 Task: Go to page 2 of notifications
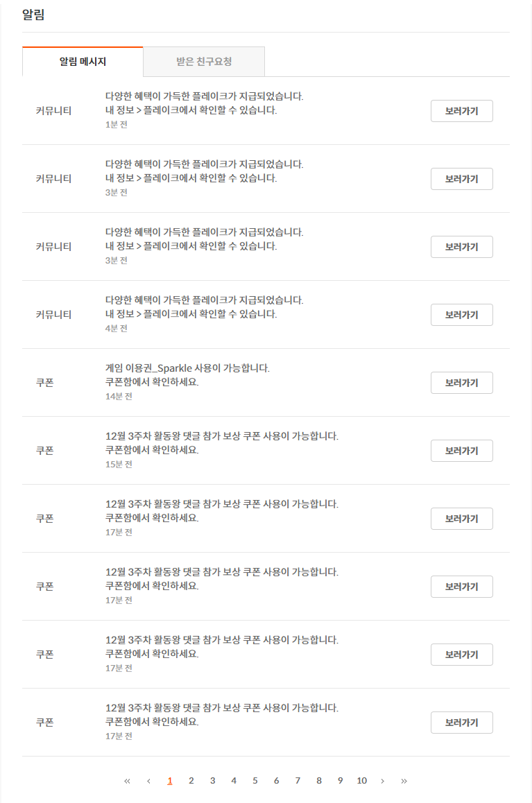coord(191,781)
